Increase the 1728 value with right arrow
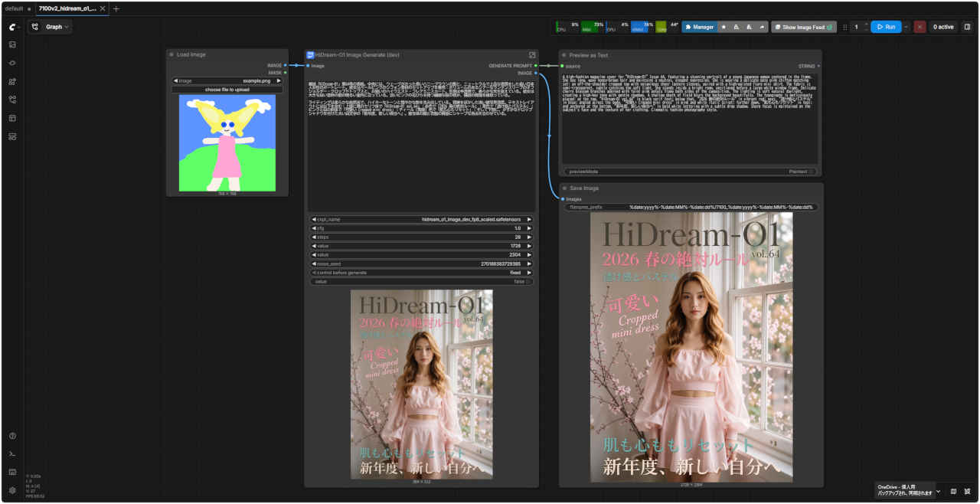Image resolution: width=980 pixels, height=504 pixels. click(x=528, y=246)
